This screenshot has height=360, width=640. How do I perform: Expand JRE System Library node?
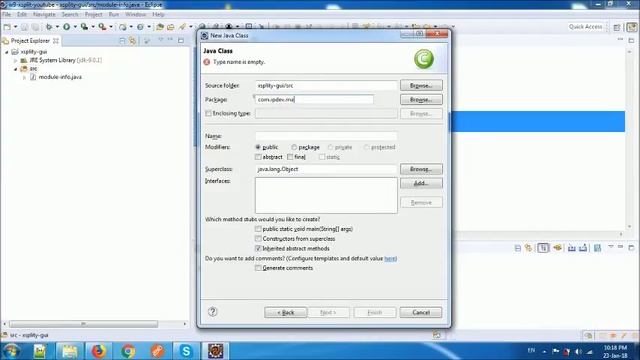pyautogui.click(x=16, y=60)
